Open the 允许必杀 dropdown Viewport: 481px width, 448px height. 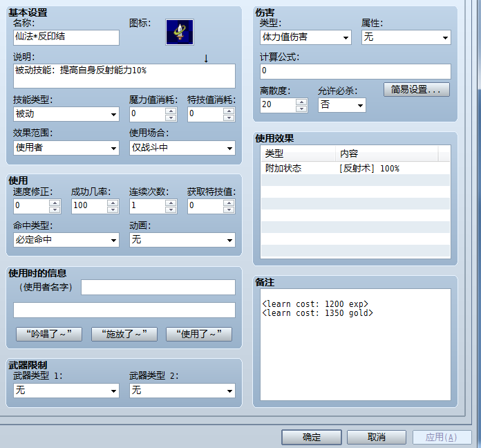click(x=342, y=105)
